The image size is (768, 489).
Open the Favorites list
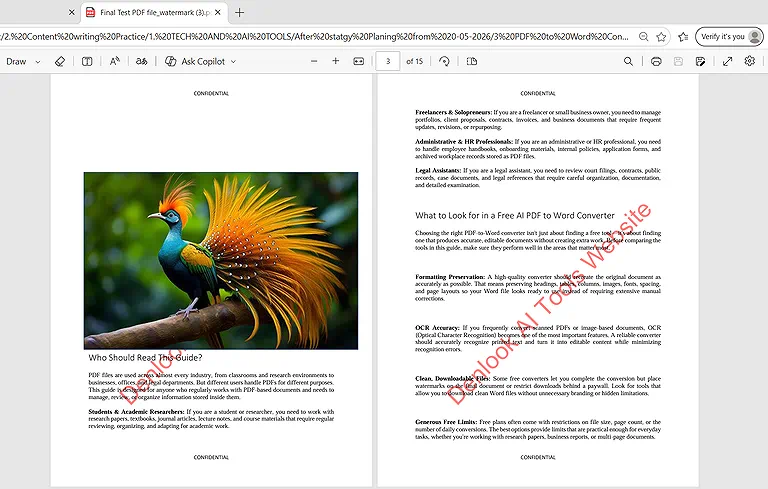click(x=683, y=37)
